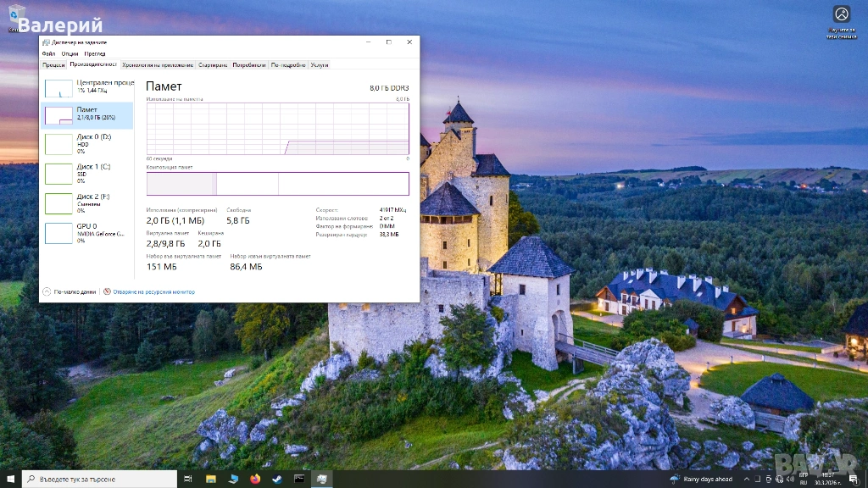868x488 pixels.
Task: Open the Опции menu
Action: [x=70, y=53]
